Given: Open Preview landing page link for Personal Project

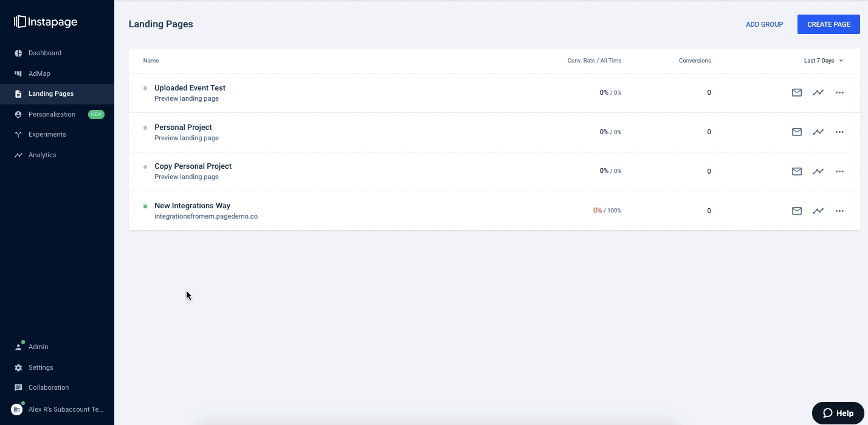Looking at the screenshot, I should click(187, 138).
